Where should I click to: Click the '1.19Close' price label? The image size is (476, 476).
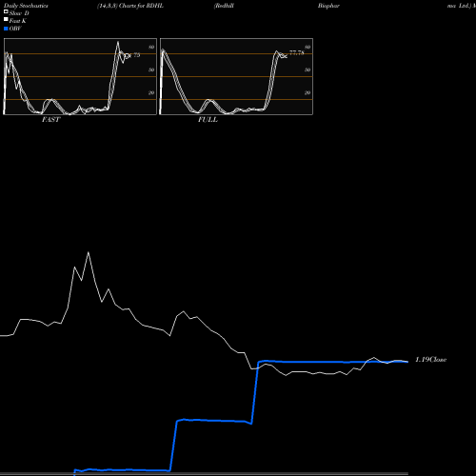[x=431, y=360]
